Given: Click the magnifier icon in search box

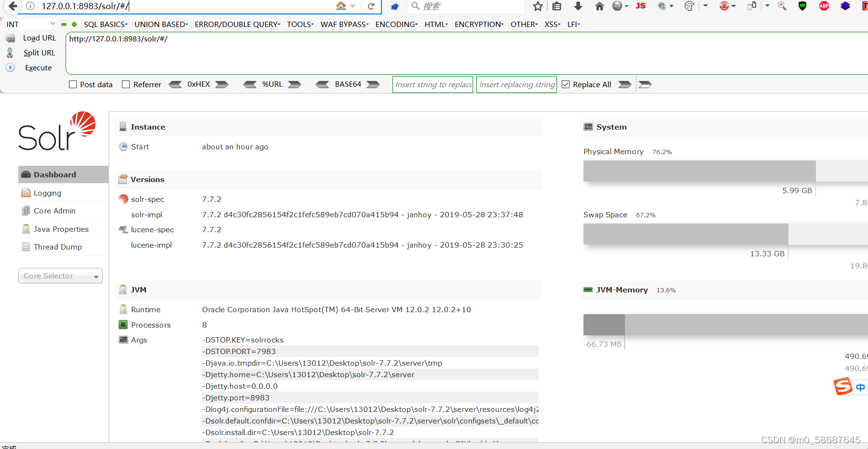Looking at the screenshot, I should pyautogui.click(x=415, y=6).
